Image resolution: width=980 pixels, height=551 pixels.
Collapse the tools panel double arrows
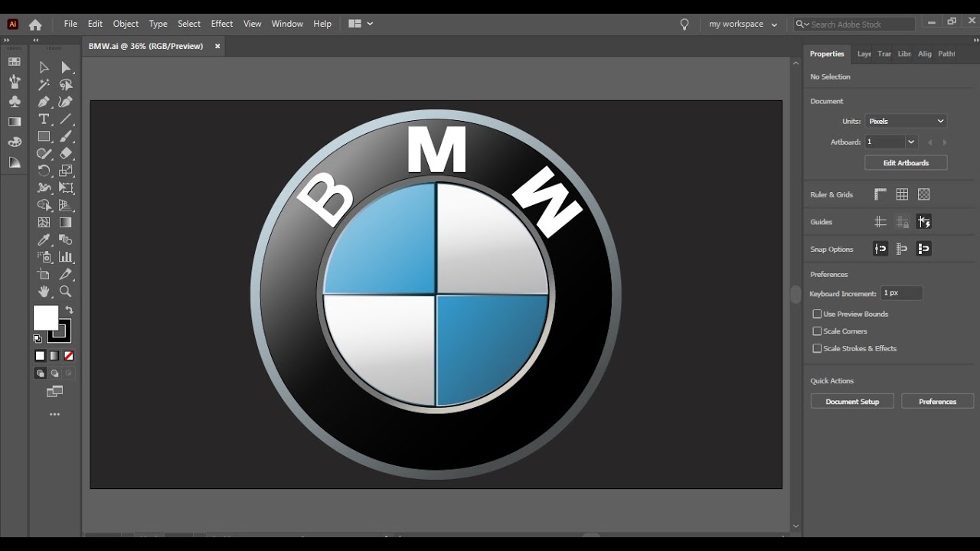click(35, 40)
